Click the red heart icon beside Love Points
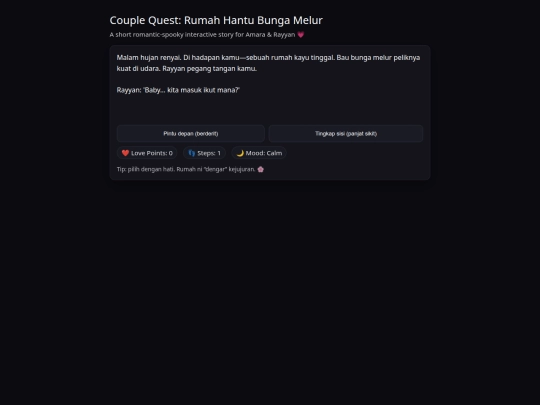 (125, 153)
